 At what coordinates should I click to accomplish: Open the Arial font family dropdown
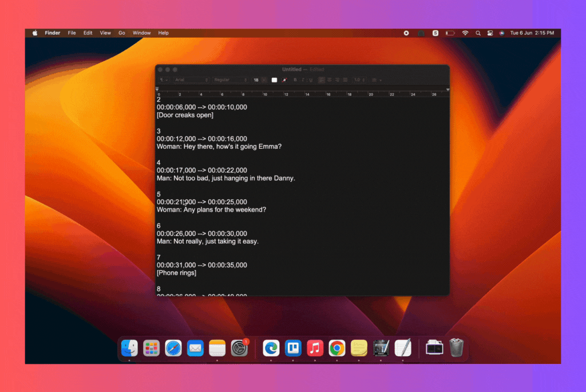pyautogui.click(x=191, y=80)
